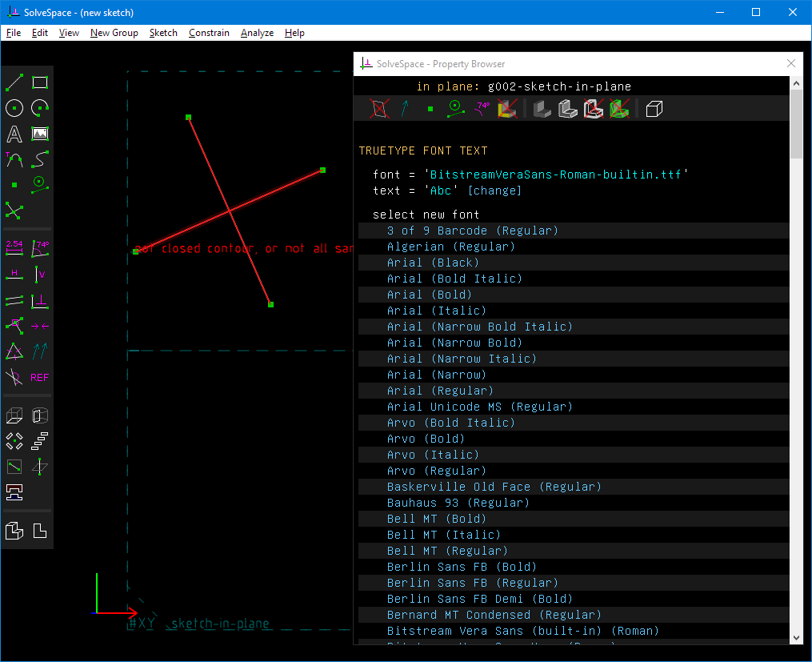Viewport: 812px width, 662px height.
Task: Click the REF reference dimension tool
Action: point(39,377)
